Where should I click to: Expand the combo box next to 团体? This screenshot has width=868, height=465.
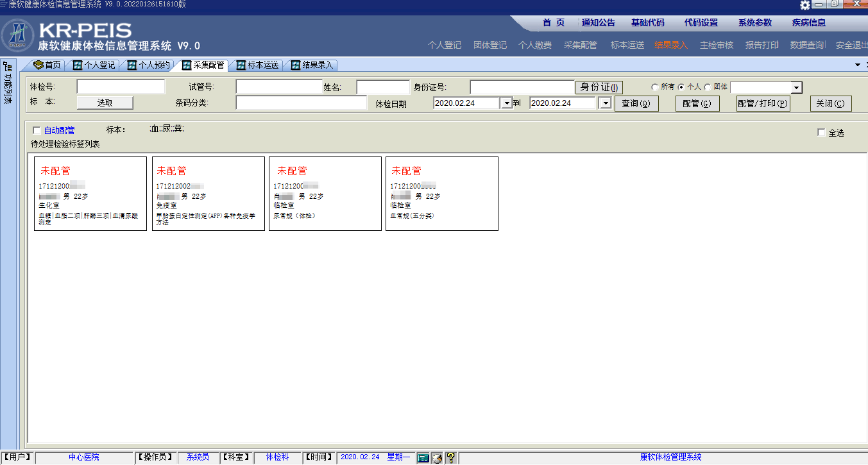click(x=796, y=88)
